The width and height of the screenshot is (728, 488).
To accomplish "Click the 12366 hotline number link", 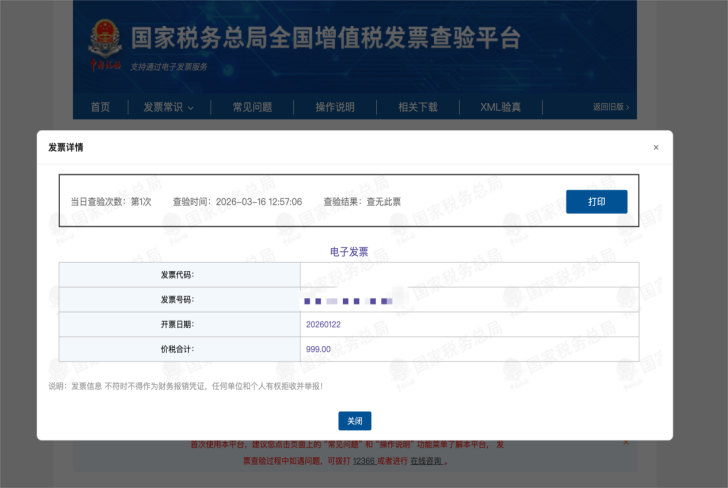I will [363, 461].
